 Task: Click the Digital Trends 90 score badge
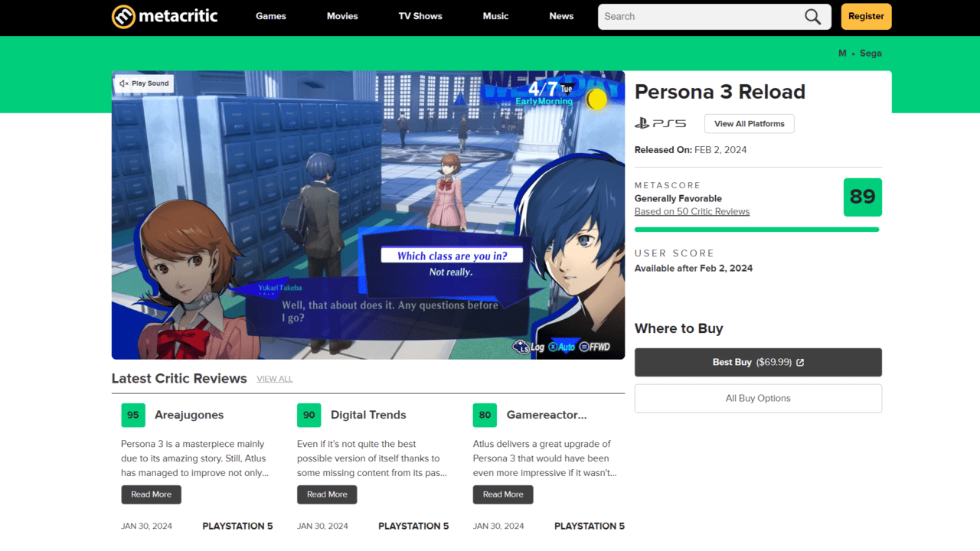coord(309,415)
